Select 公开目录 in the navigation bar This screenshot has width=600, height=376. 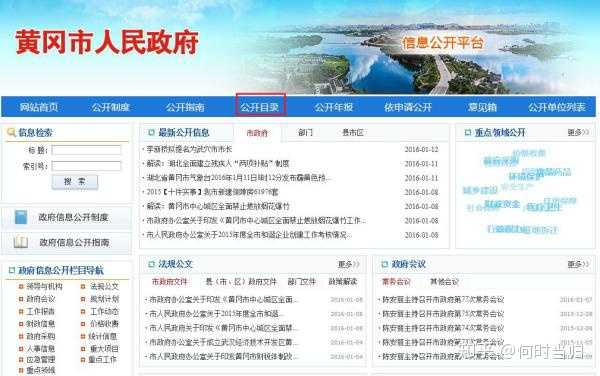click(x=260, y=107)
